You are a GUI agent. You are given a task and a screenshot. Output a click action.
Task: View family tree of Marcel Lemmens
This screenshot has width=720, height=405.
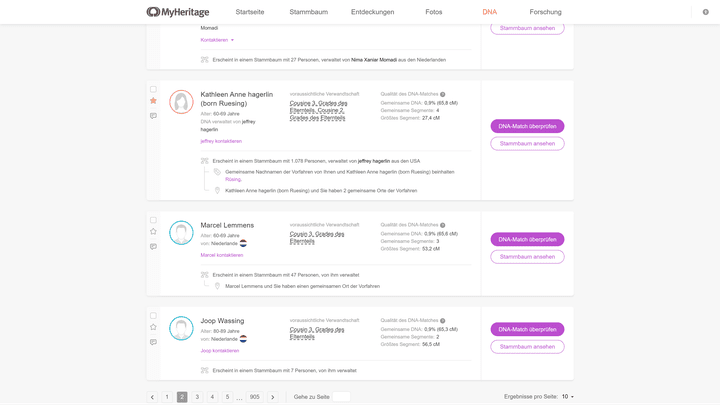point(527,257)
